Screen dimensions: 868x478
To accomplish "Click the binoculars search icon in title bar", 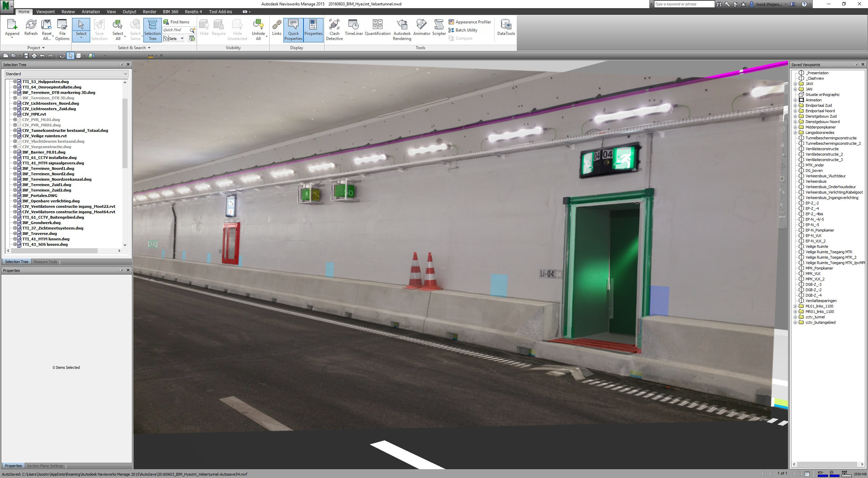I will (719, 4).
